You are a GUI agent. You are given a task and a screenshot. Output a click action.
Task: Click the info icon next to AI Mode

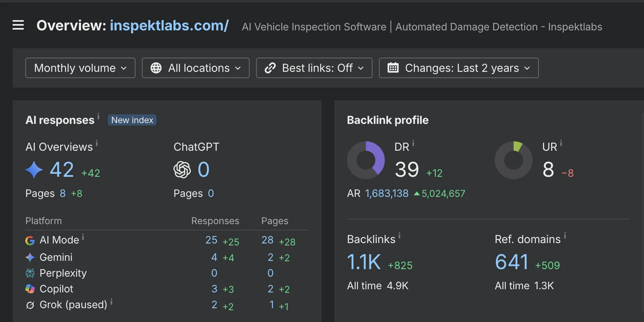point(83,236)
